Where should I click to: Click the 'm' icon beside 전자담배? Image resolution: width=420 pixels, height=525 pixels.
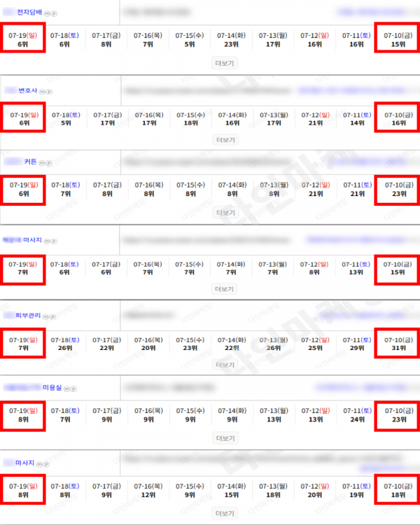(47, 14)
